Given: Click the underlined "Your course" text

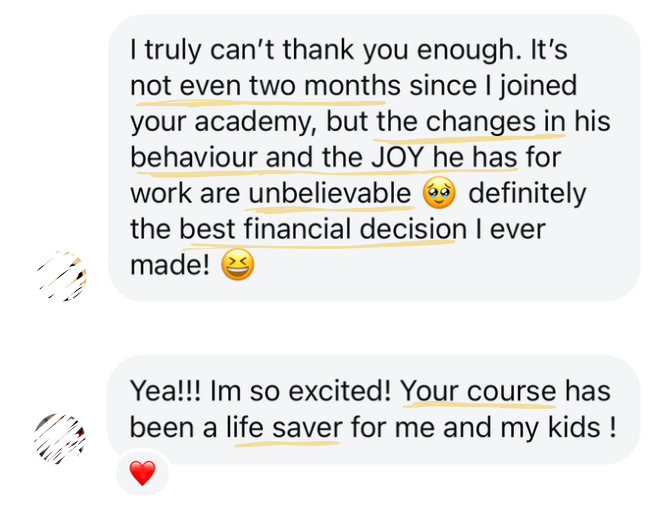Looking at the screenshot, I should tap(478, 391).
